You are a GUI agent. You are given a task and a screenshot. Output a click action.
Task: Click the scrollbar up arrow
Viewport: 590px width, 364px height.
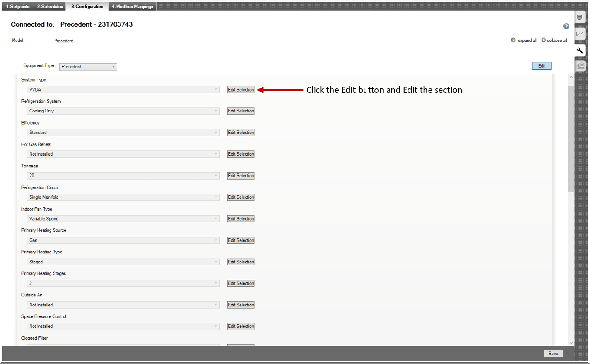571,77
